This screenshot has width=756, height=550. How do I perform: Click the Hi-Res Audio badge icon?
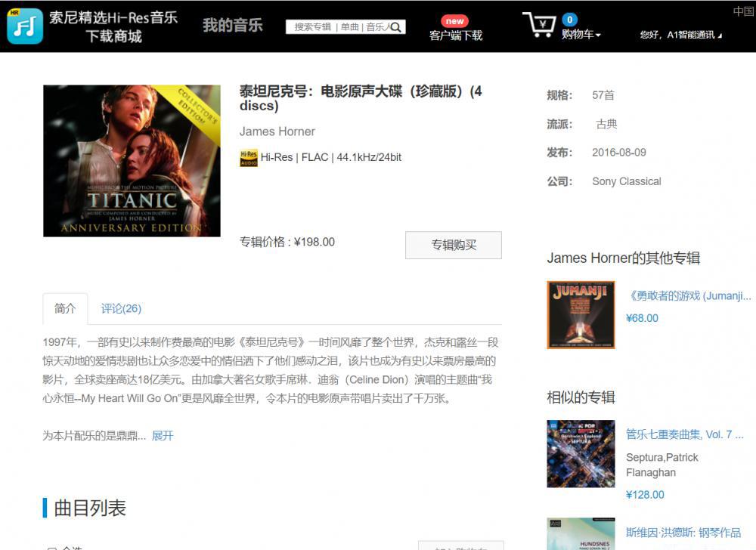(x=249, y=158)
